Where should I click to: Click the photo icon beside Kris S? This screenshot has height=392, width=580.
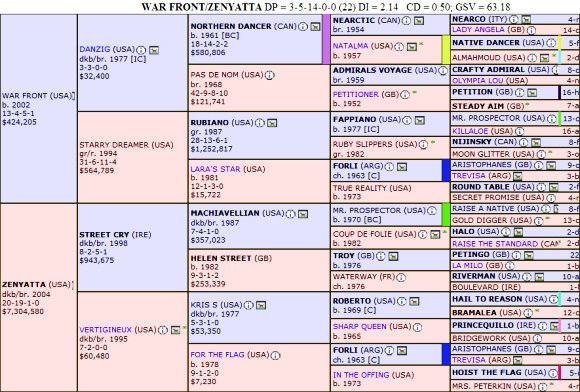click(261, 305)
